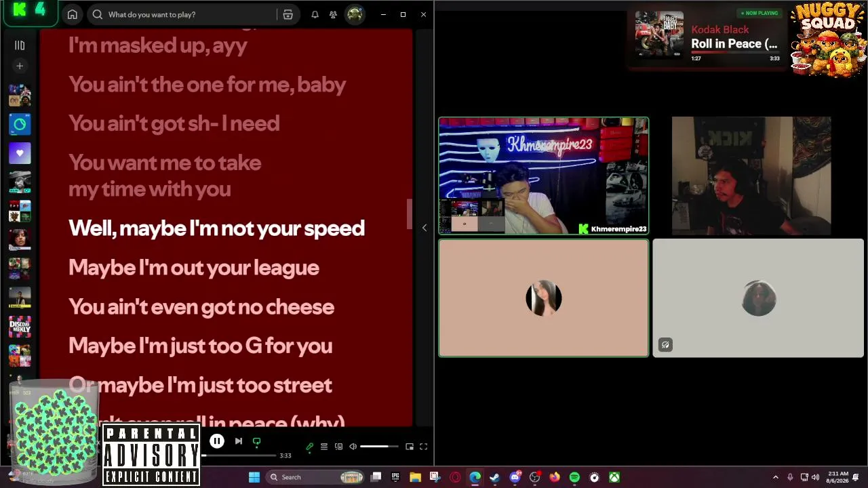Switch to Spotify on the taskbar
Image resolution: width=868 pixels, height=488 pixels.
574,477
